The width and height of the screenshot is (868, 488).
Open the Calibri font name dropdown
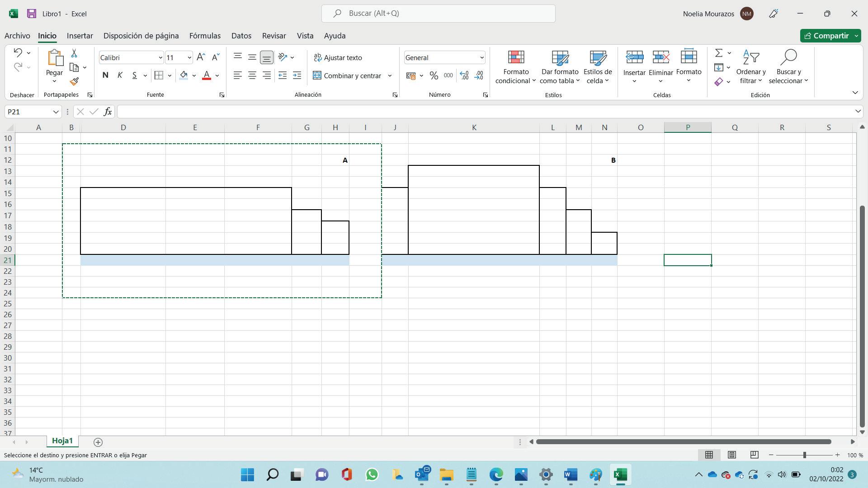pos(160,58)
